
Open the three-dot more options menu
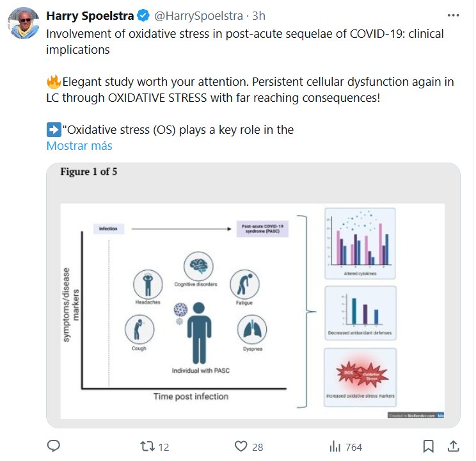[x=452, y=15]
